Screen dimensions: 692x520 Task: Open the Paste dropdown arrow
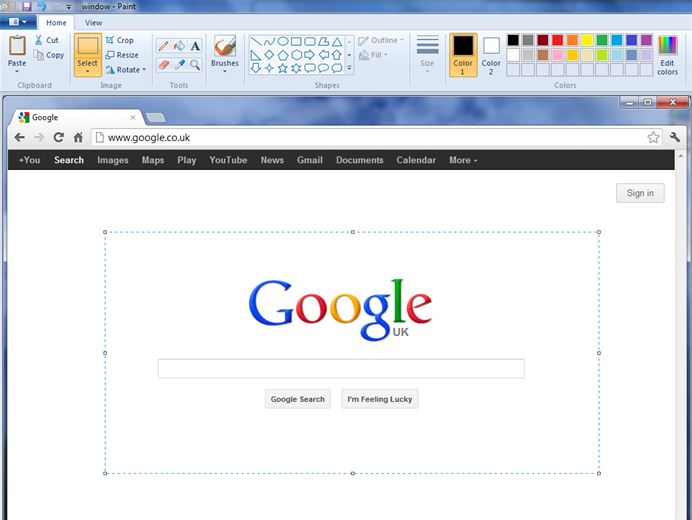click(17, 72)
